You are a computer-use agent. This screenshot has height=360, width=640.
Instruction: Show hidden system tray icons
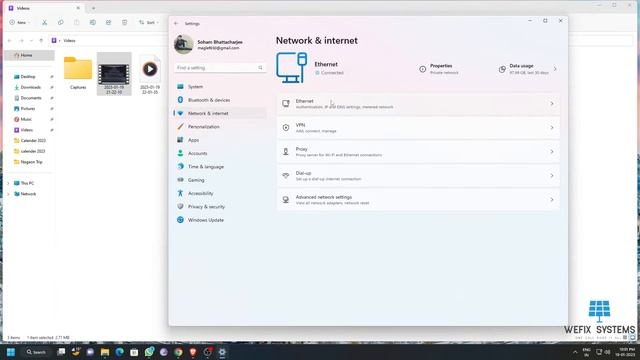coord(575,352)
